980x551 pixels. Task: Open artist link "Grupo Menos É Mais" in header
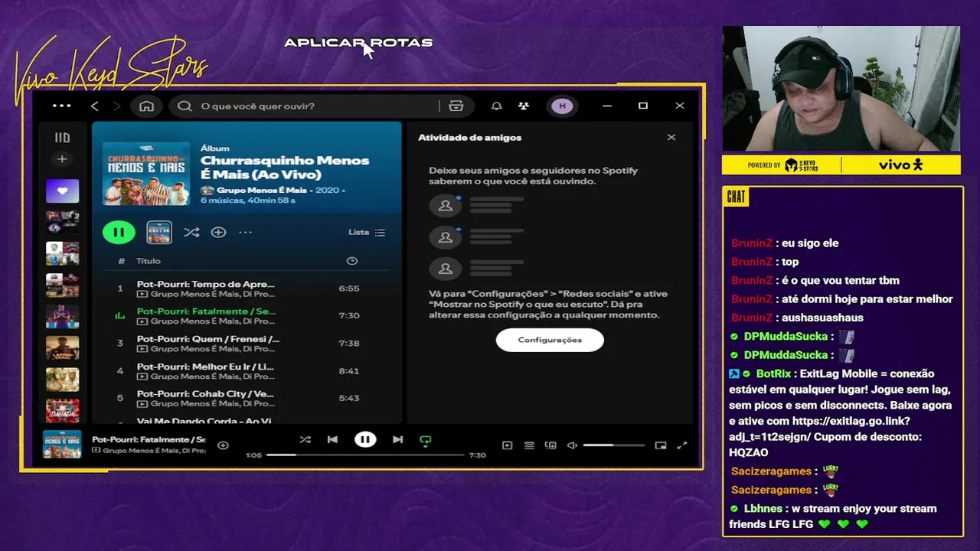tap(261, 190)
